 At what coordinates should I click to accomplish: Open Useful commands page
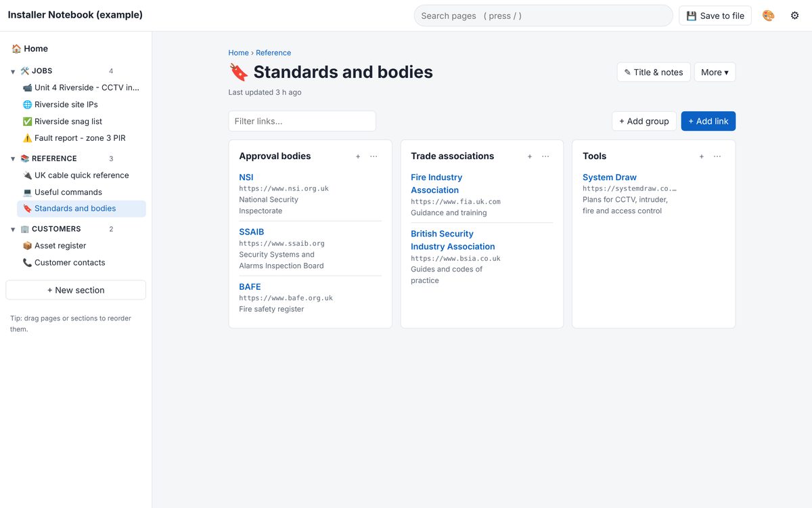click(x=81, y=192)
